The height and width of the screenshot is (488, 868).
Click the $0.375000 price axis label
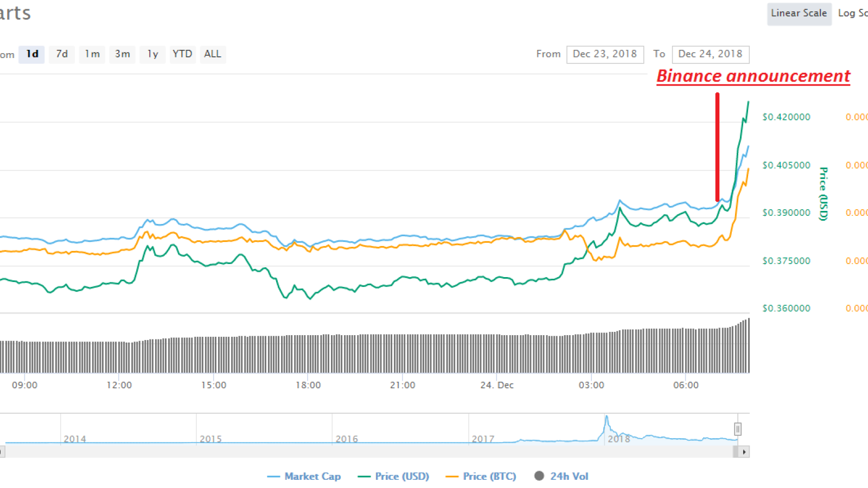click(786, 261)
